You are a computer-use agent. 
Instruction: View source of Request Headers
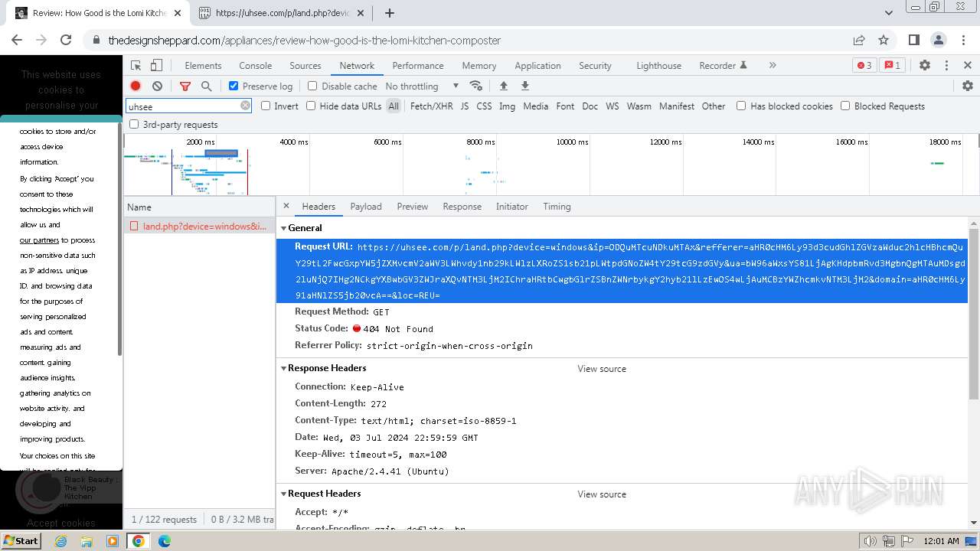[x=602, y=494]
